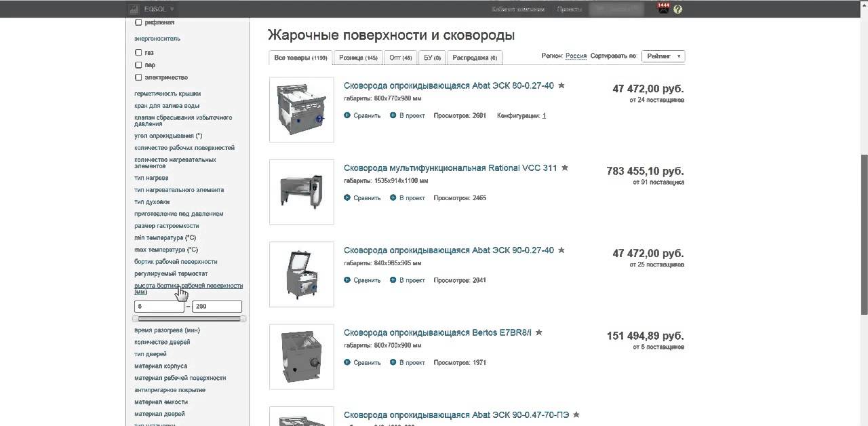Open Bertos E7BR8/I product thumbnail

302,357
